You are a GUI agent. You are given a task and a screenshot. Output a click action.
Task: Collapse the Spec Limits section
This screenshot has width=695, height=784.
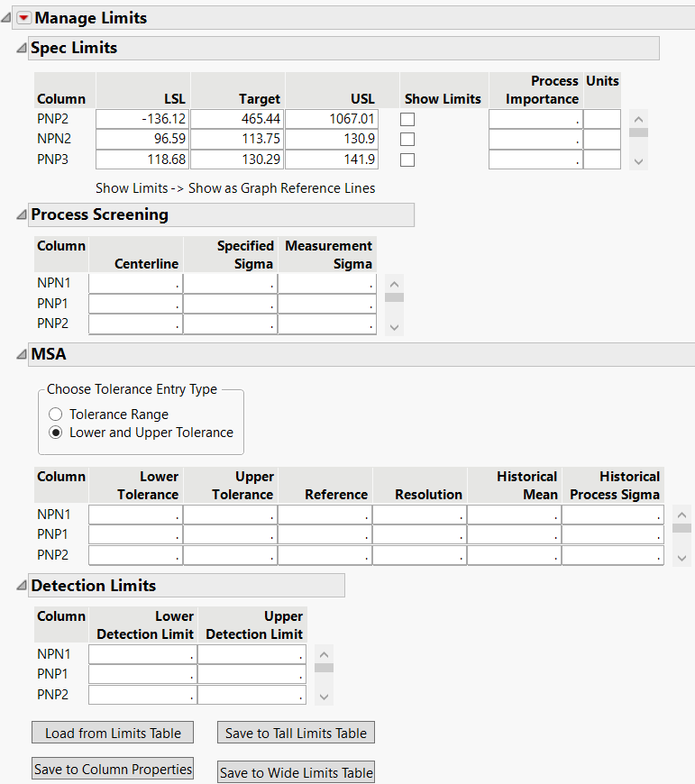22,48
